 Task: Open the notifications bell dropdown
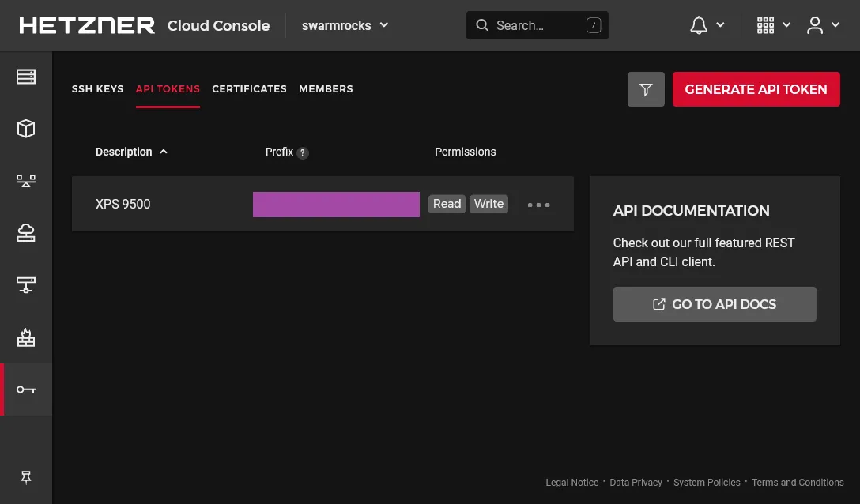(x=707, y=25)
